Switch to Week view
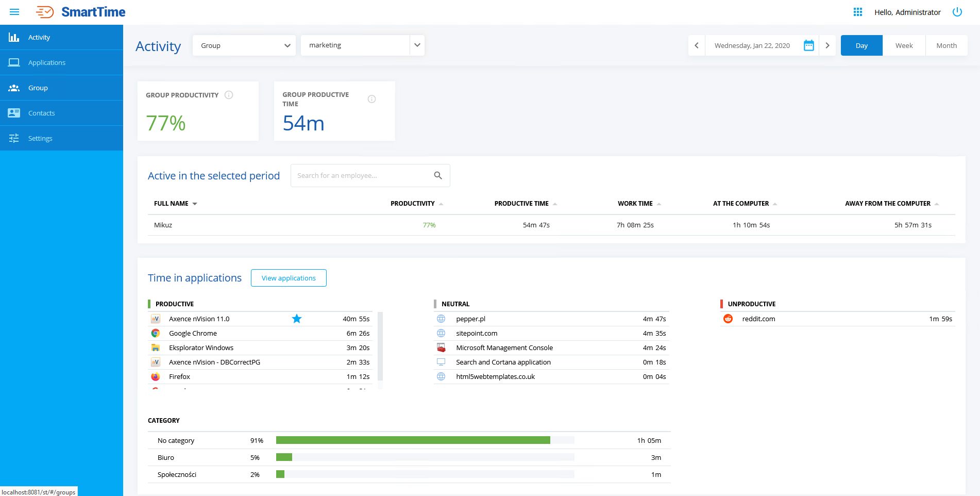This screenshot has width=980, height=496. [904, 45]
